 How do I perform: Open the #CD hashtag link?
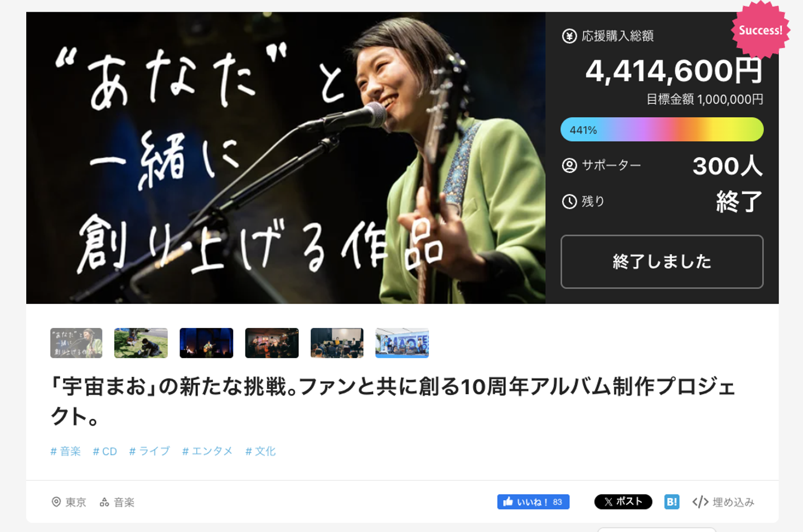(105, 451)
